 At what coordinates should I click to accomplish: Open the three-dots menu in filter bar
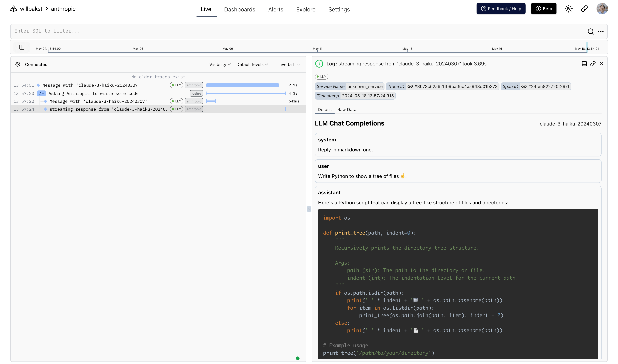click(601, 31)
